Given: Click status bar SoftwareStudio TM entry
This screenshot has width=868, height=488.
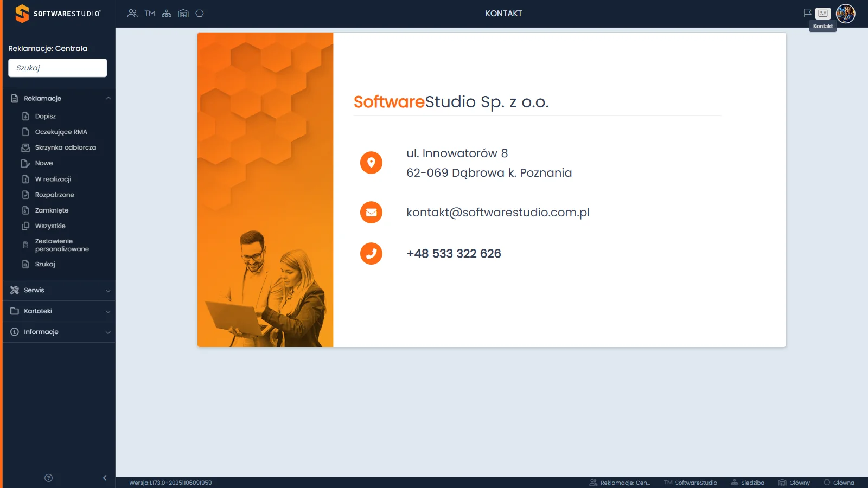Looking at the screenshot, I should click(690, 483).
